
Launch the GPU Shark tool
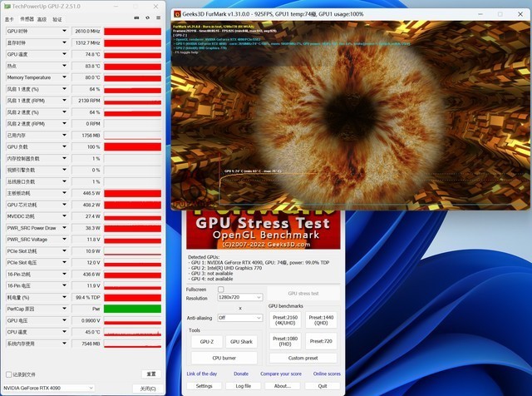pyautogui.click(x=241, y=341)
